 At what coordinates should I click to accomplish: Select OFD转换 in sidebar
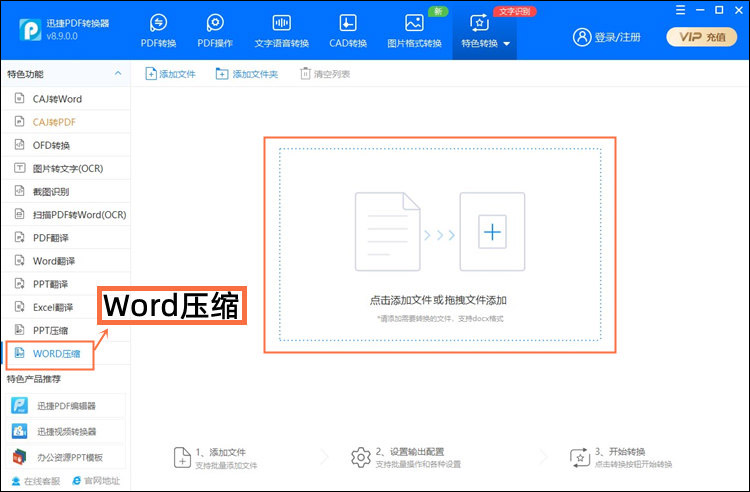(66, 145)
